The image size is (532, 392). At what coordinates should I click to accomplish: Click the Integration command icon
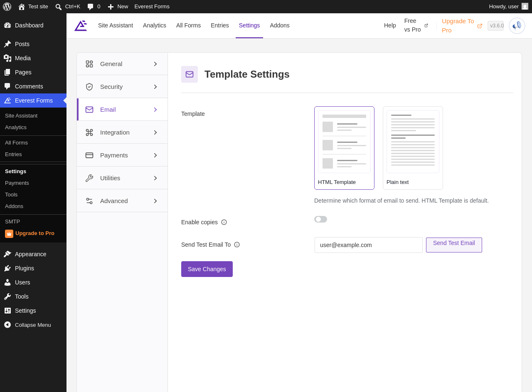(89, 132)
